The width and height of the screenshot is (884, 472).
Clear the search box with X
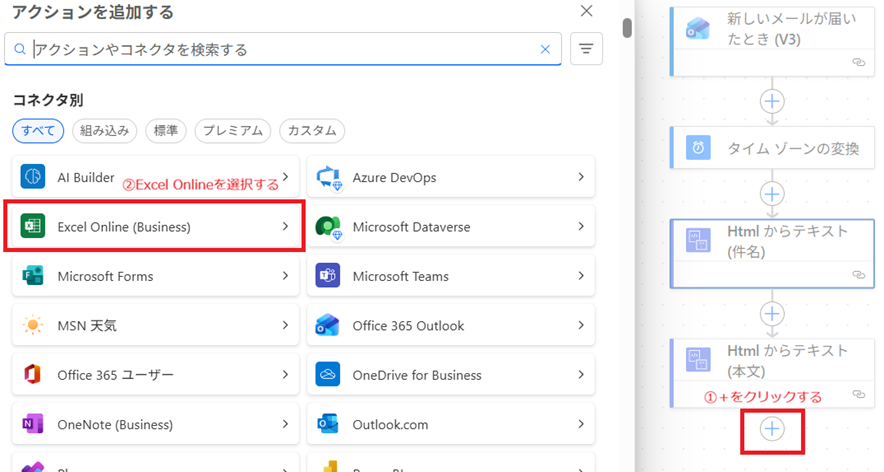click(x=545, y=49)
